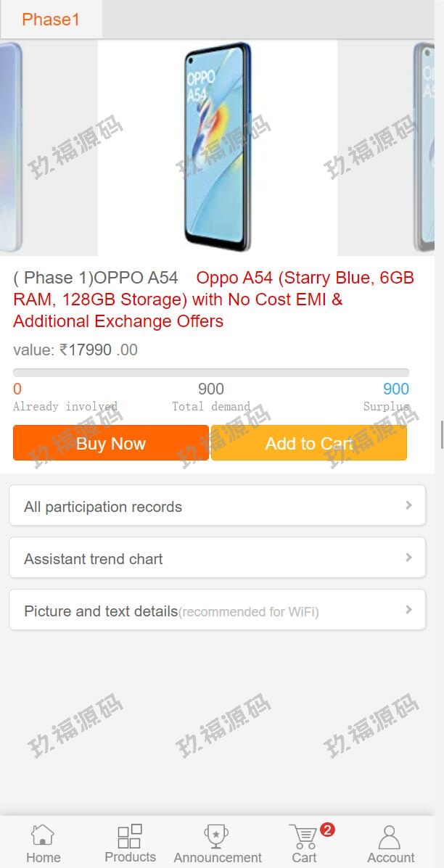
Task: Expand Assistant trend chart chevron
Action: [409, 558]
